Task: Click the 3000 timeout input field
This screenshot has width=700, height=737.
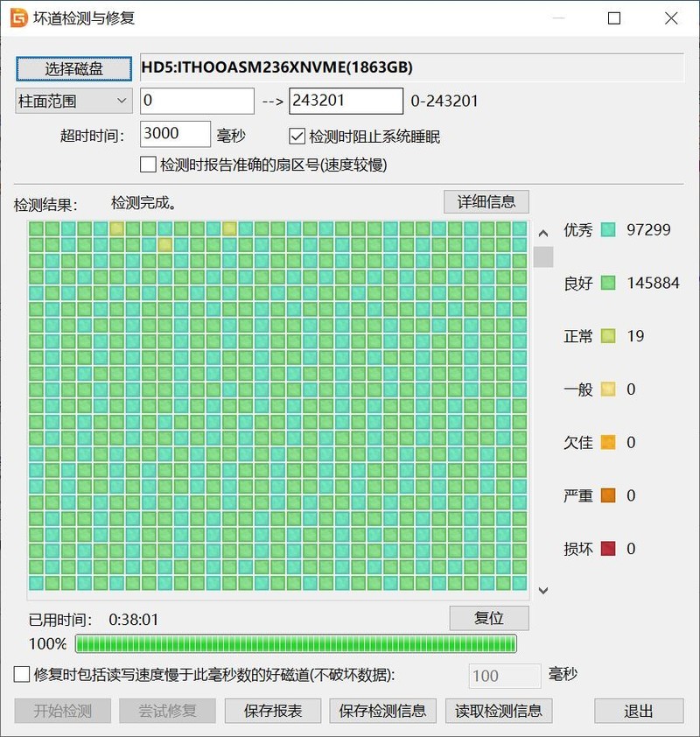Action: pyautogui.click(x=175, y=134)
